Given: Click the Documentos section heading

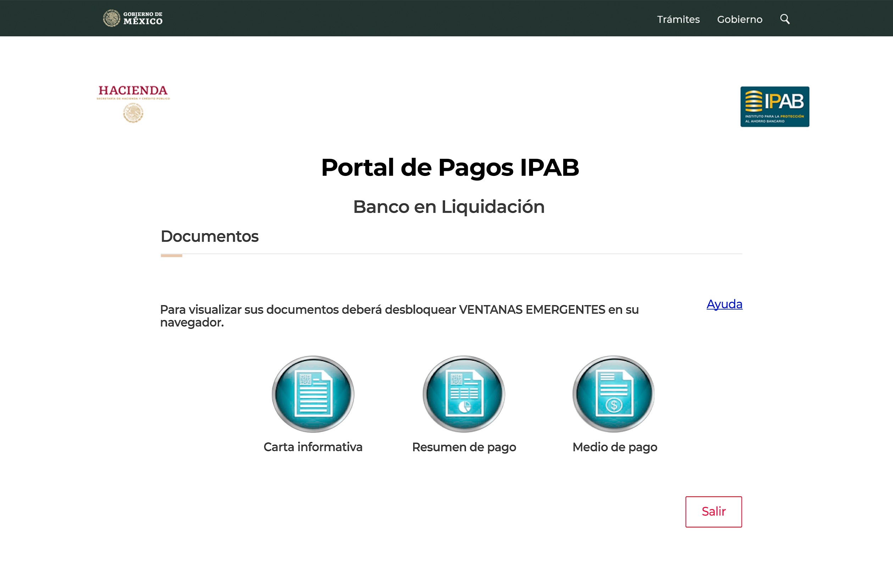Looking at the screenshot, I should pyautogui.click(x=209, y=237).
